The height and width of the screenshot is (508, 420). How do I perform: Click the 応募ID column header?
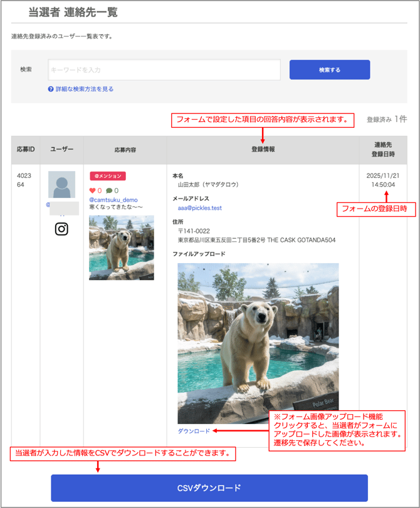tap(26, 150)
